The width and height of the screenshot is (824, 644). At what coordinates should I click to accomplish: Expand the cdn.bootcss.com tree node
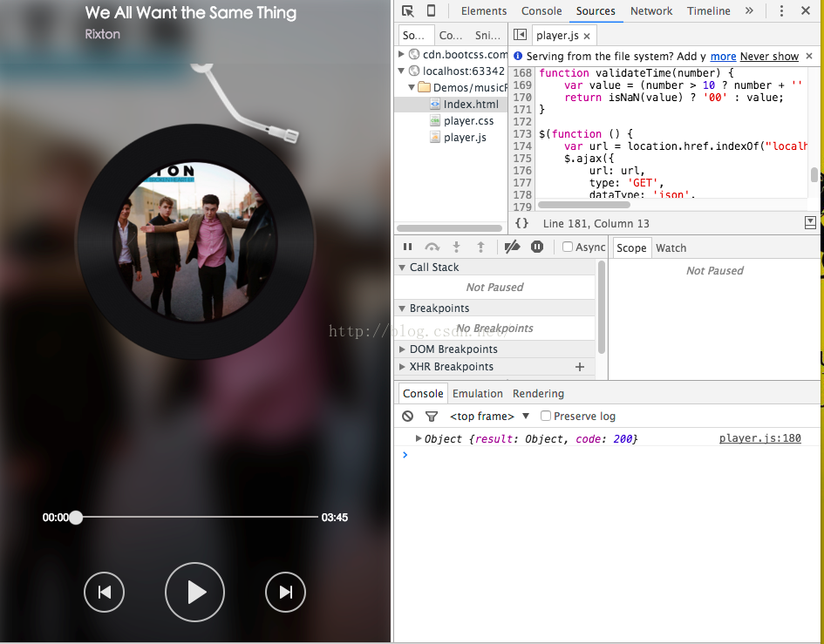(x=401, y=54)
